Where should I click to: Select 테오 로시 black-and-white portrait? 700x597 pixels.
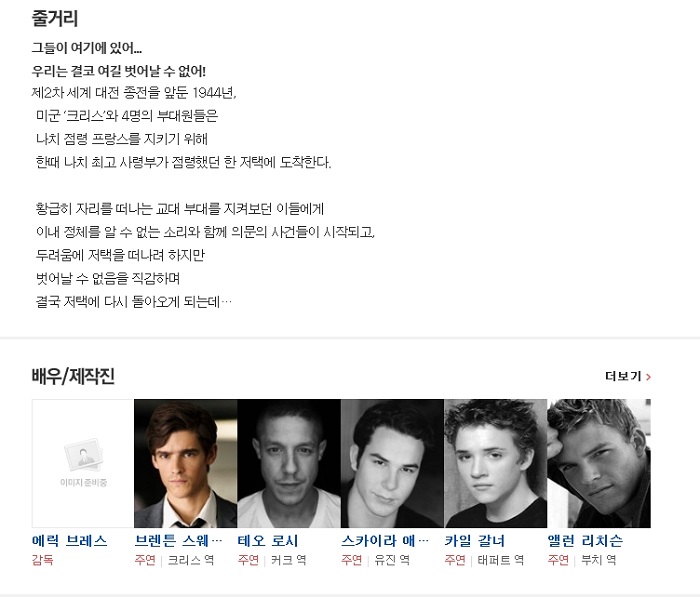(289, 463)
